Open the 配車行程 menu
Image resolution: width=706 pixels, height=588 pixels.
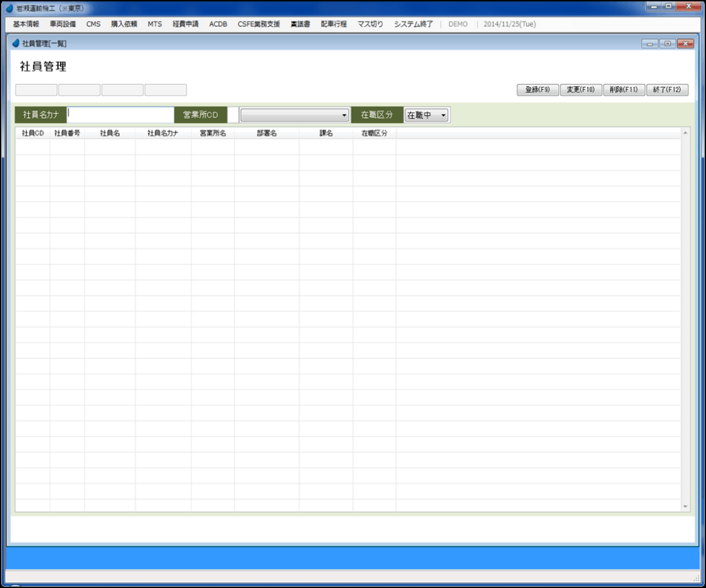pos(334,24)
